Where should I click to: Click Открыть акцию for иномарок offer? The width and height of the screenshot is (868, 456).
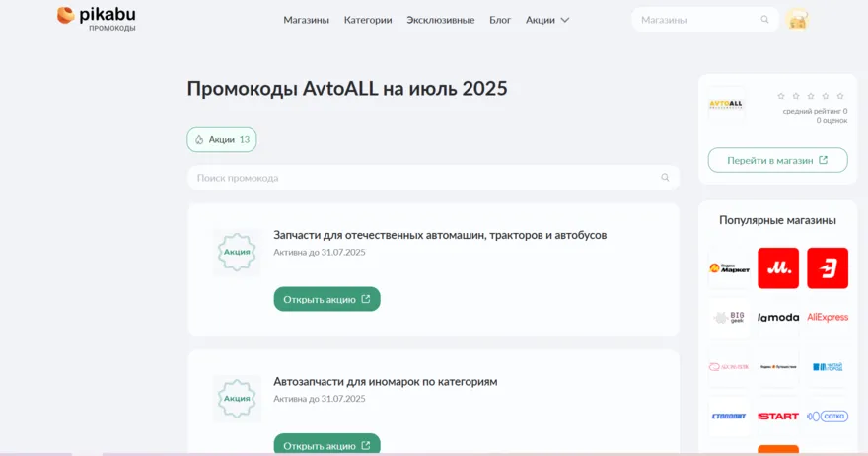[x=326, y=445]
